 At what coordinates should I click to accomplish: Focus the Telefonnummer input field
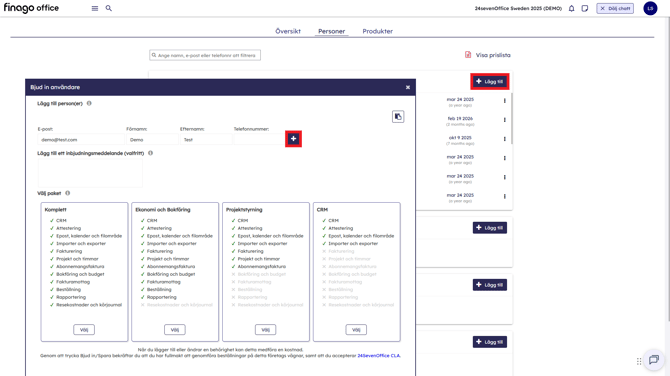[x=259, y=140]
